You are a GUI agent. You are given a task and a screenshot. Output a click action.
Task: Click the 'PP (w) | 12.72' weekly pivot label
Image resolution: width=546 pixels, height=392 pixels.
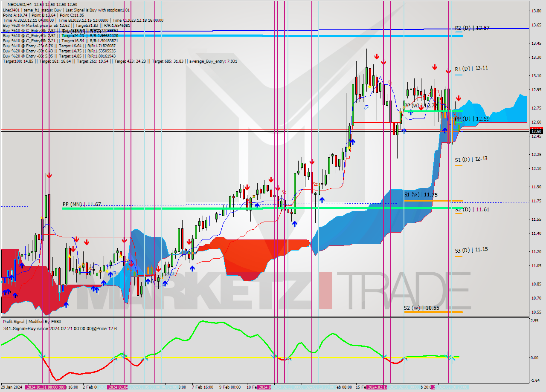click(x=421, y=105)
